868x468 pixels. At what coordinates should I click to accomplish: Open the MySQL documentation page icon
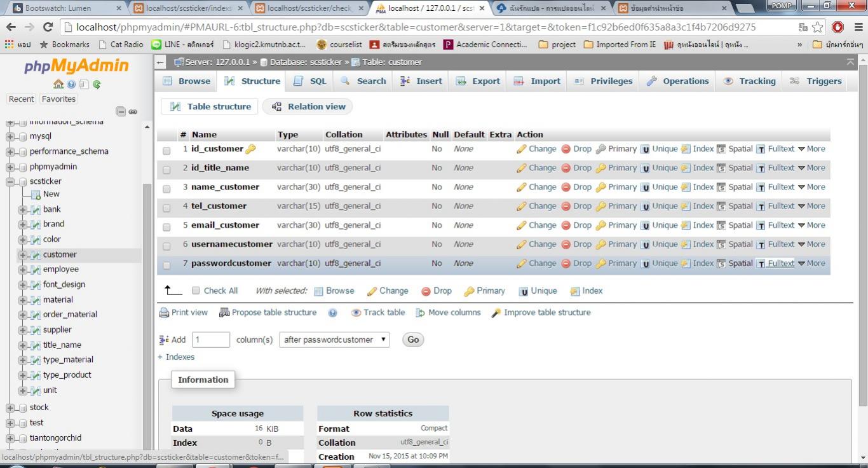pos(83,84)
